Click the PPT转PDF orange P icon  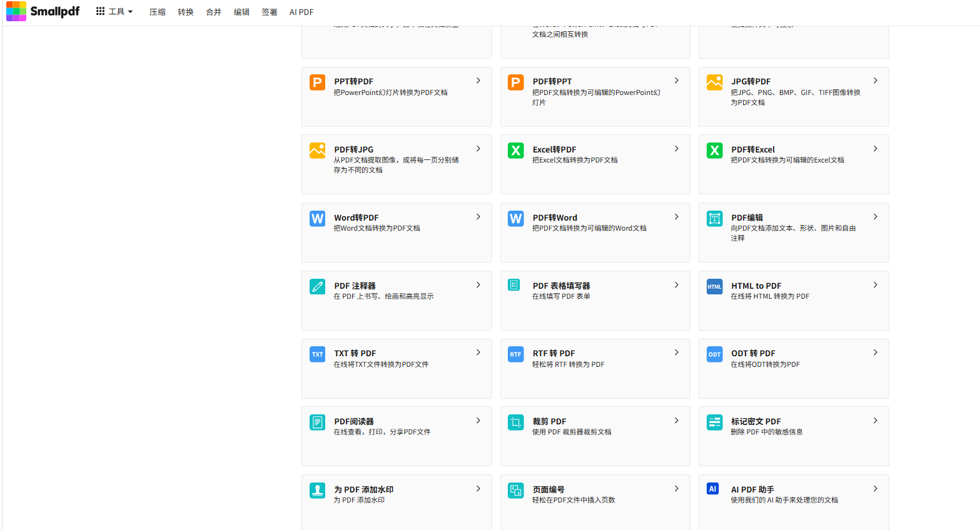318,82
